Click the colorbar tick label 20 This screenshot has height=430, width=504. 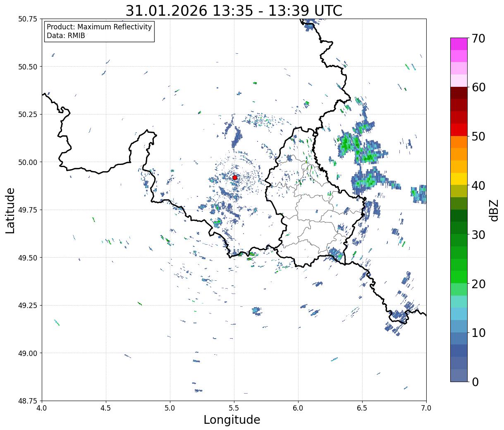[x=478, y=284]
